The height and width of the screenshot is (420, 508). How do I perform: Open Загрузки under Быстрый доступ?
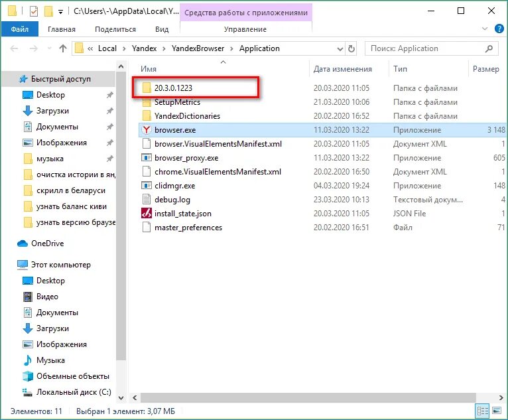tap(52, 111)
